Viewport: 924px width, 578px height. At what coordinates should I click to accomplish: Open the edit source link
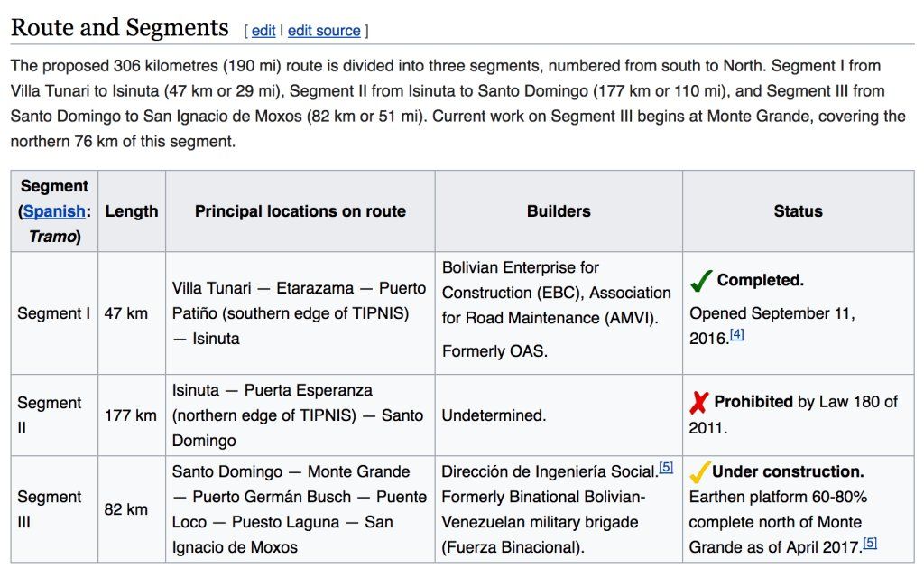[324, 31]
